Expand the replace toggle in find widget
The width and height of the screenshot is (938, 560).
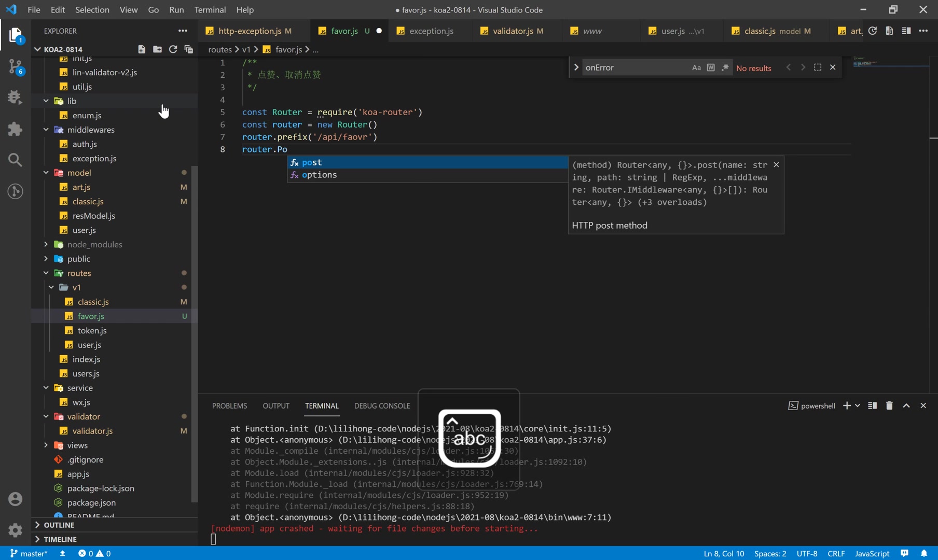pos(576,67)
